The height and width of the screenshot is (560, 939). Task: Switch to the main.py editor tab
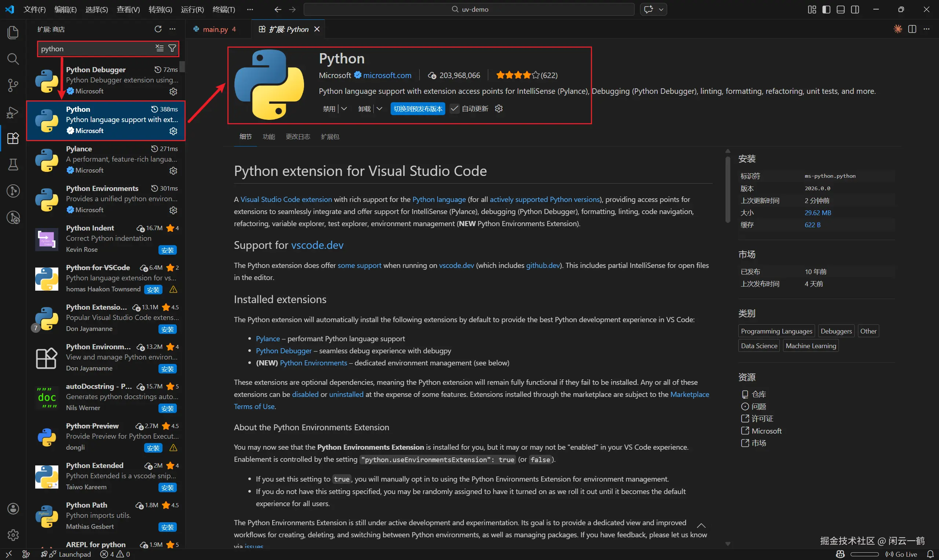[x=218, y=29]
